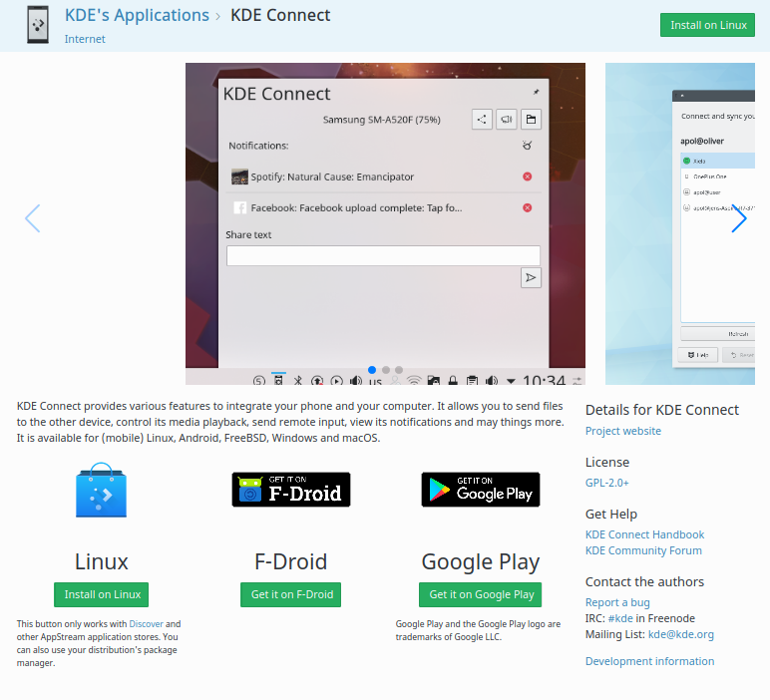Click the Get it on F-Droid badge image
This screenshot has height=700, width=770.
pyautogui.click(x=291, y=490)
